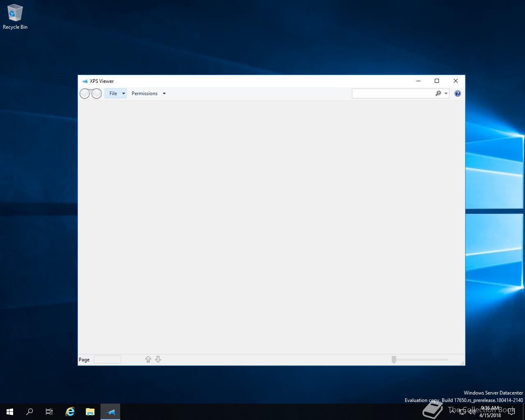
Task: Click the XPS Viewer title bar icon
Action: [x=84, y=81]
